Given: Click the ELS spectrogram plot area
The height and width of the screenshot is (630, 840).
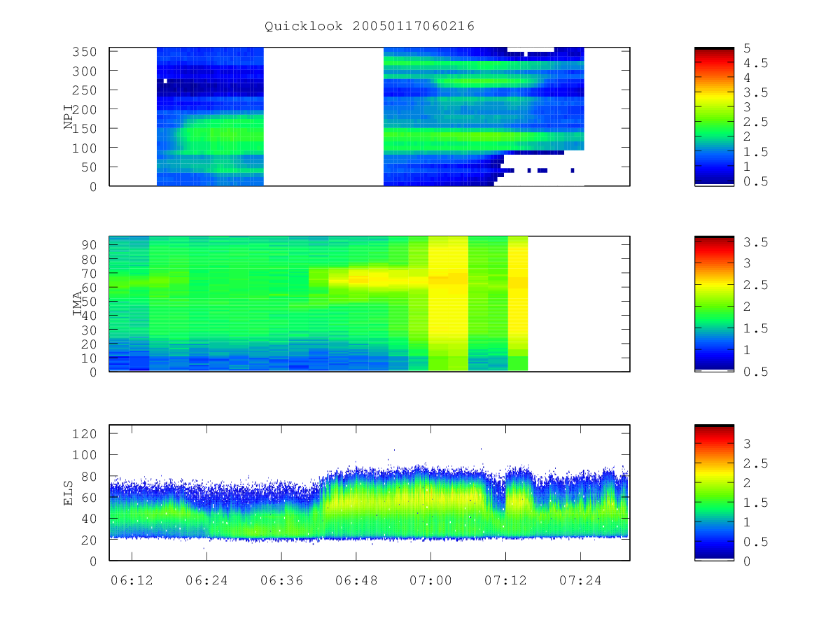Looking at the screenshot, I should (x=370, y=493).
